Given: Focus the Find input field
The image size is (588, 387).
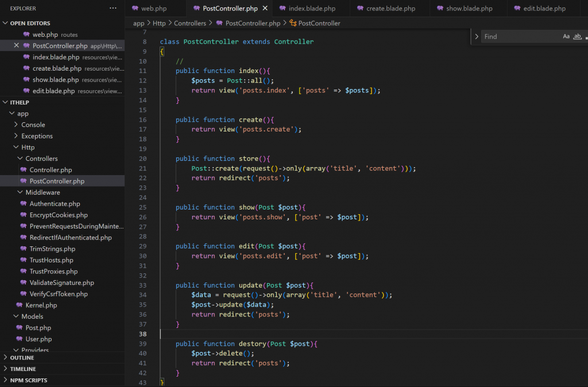Looking at the screenshot, I should [x=521, y=36].
